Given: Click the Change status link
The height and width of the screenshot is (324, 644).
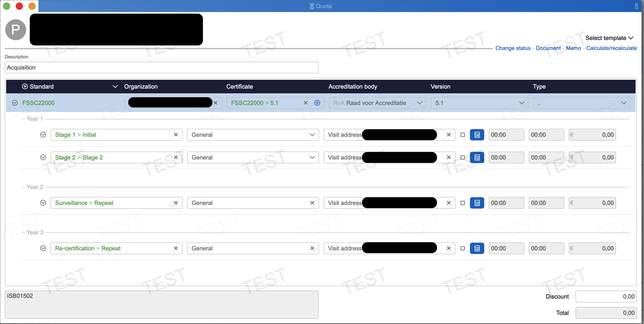Looking at the screenshot, I should tap(513, 48).
